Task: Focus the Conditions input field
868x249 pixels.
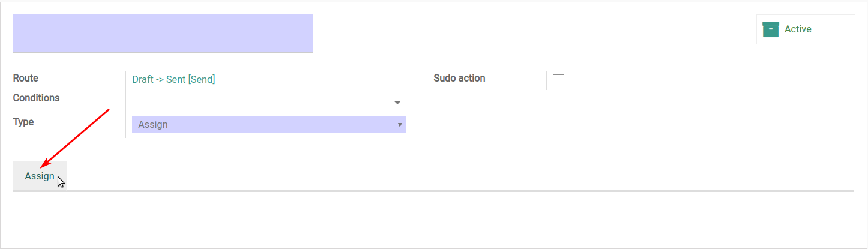Action: coord(269,102)
